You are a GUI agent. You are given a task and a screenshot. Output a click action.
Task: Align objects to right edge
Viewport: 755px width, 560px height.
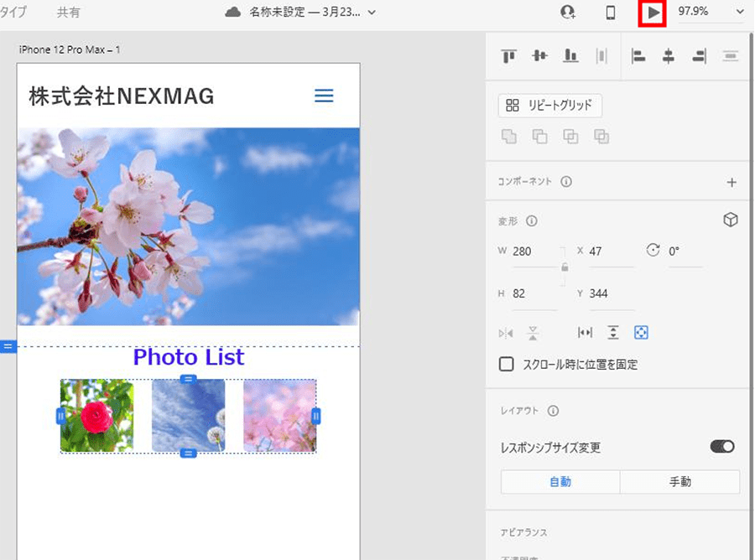click(699, 56)
